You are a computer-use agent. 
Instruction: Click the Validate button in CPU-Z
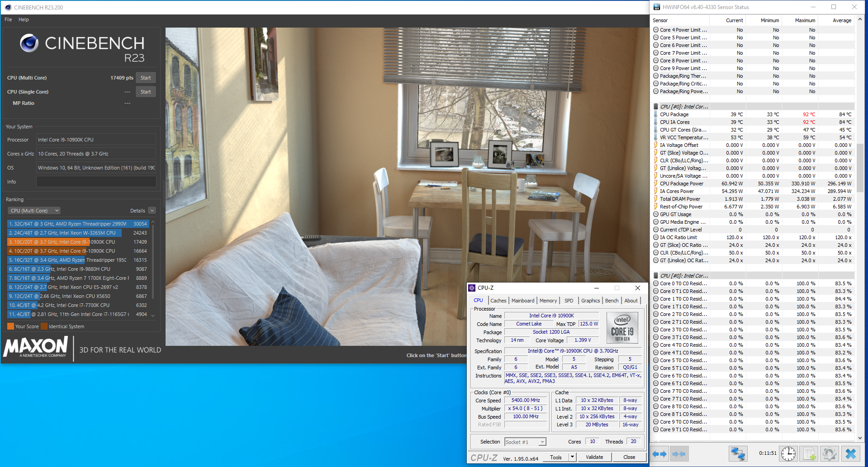click(594, 457)
